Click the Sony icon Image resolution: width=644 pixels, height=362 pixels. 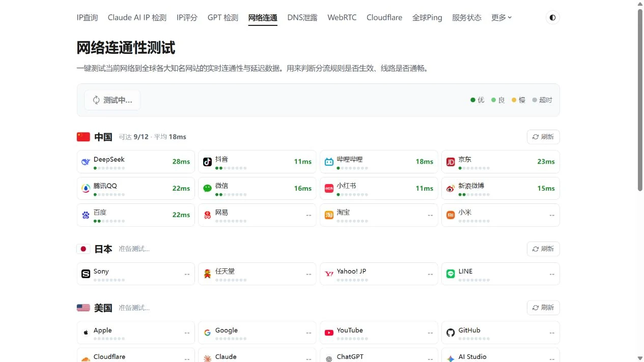pyautogui.click(x=86, y=274)
